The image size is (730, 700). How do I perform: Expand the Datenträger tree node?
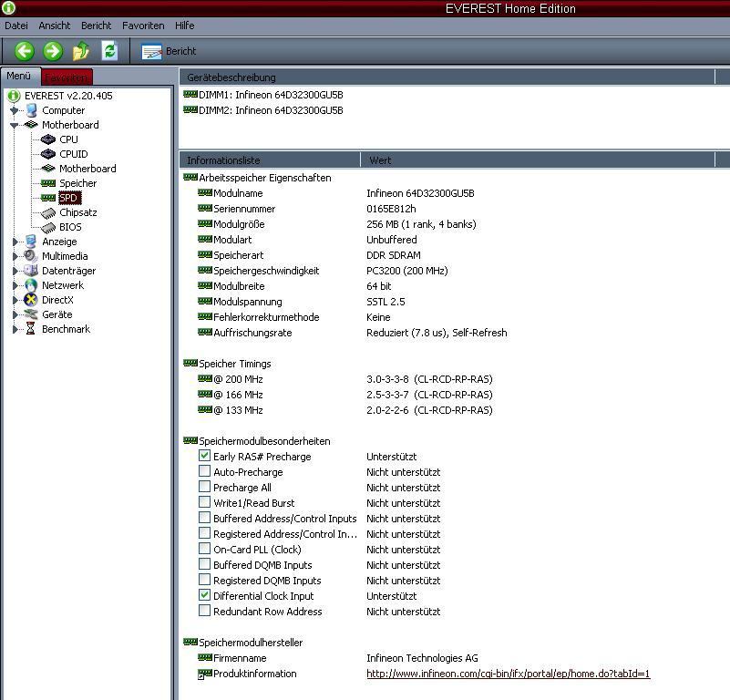click(15, 271)
